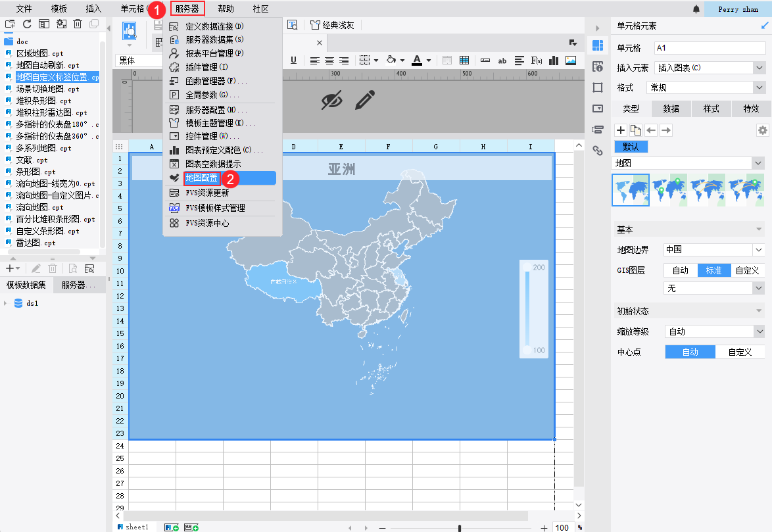Click the pencil edit icon above the map
Screen dimensions: 772x532
click(x=366, y=101)
